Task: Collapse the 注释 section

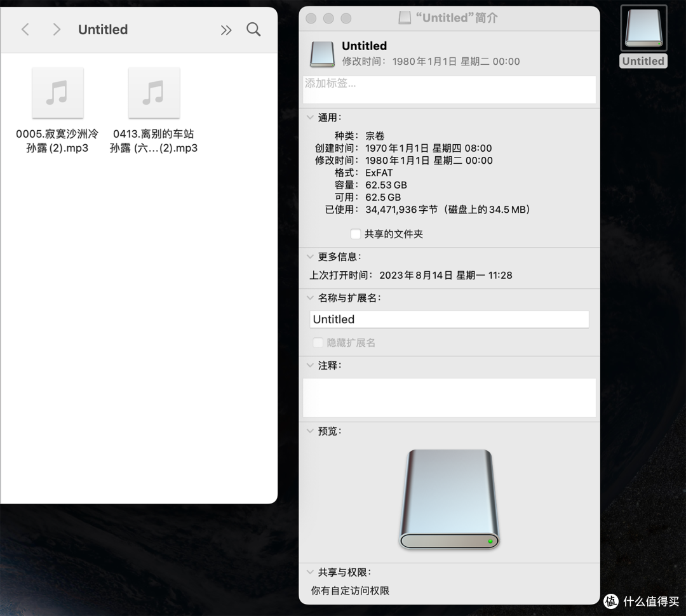Action: click(310, 365)
